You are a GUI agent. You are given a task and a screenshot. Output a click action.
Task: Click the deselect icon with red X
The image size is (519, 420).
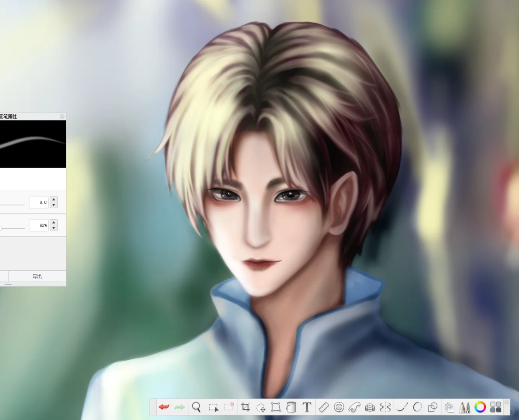click(229, 407)
